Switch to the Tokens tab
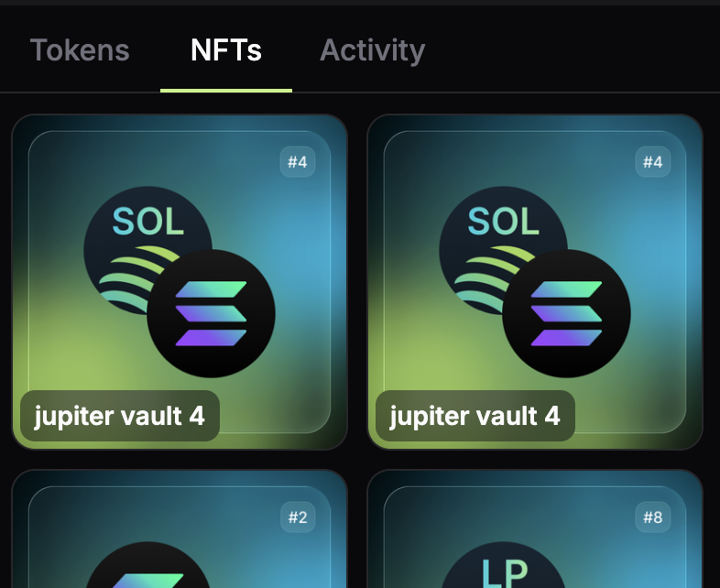 (x=80, y=50)
